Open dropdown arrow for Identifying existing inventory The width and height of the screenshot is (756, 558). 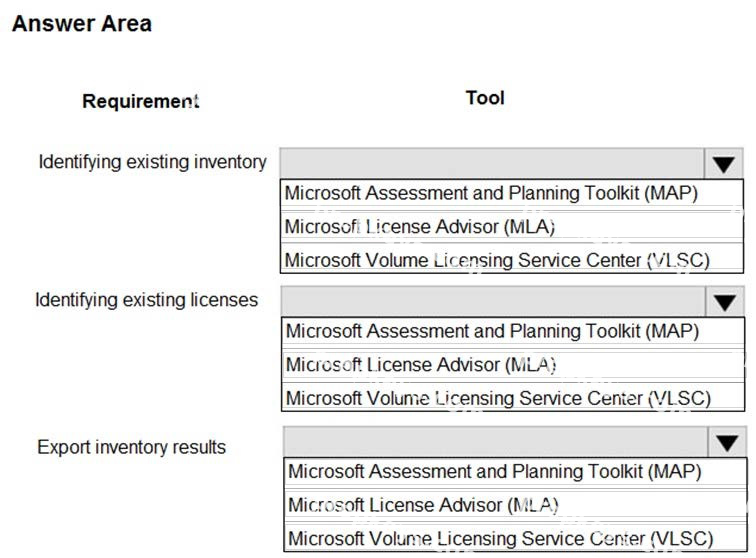(723, 164)
